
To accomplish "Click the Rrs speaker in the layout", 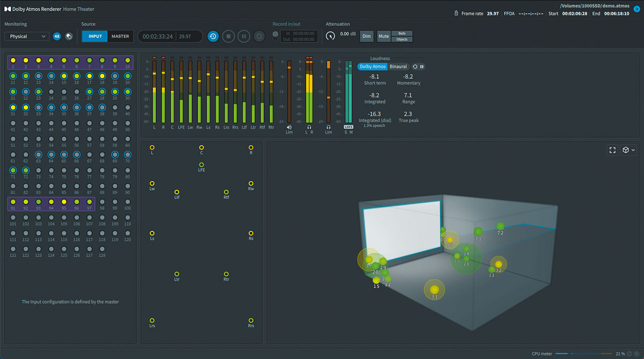I will pyautogui.click(x=251, y=320).
